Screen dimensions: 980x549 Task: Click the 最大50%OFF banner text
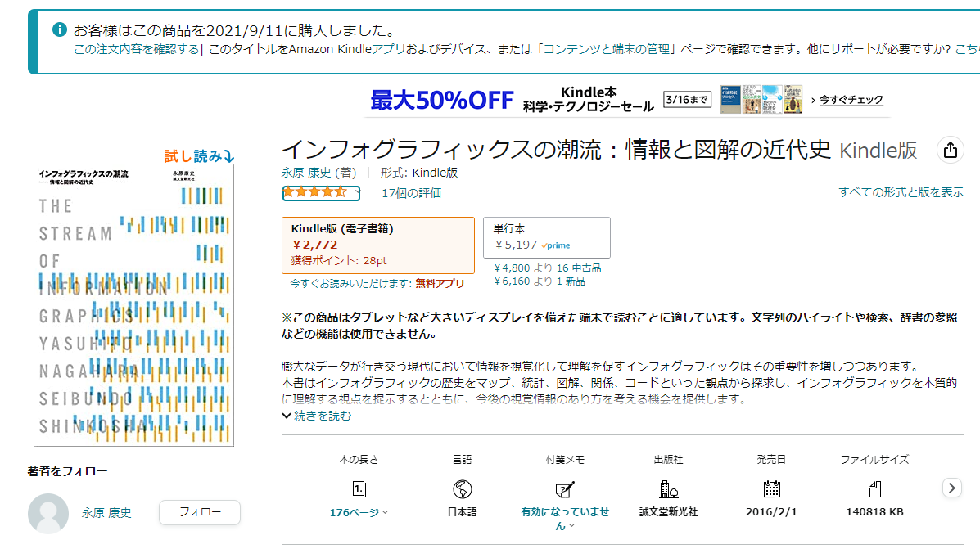441,100
